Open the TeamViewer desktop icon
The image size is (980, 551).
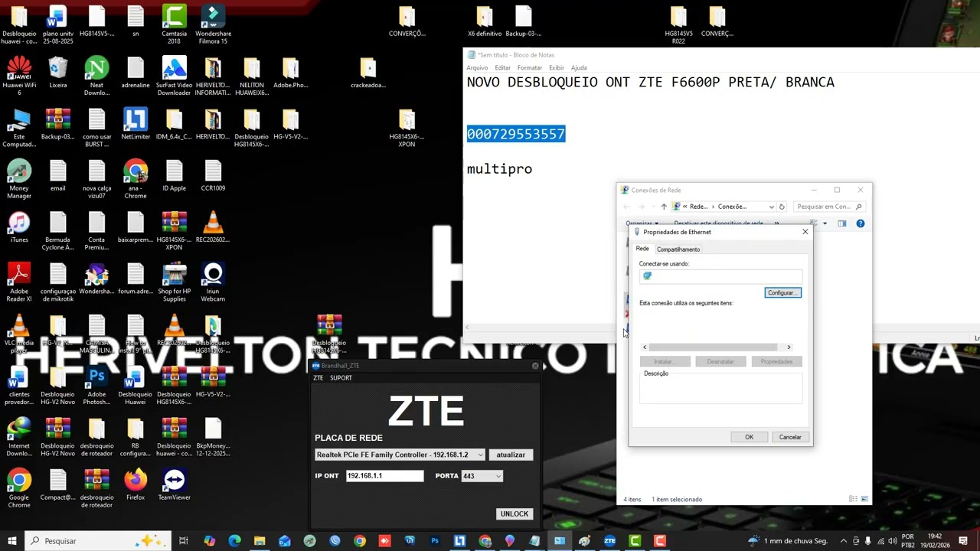point(174,484)
